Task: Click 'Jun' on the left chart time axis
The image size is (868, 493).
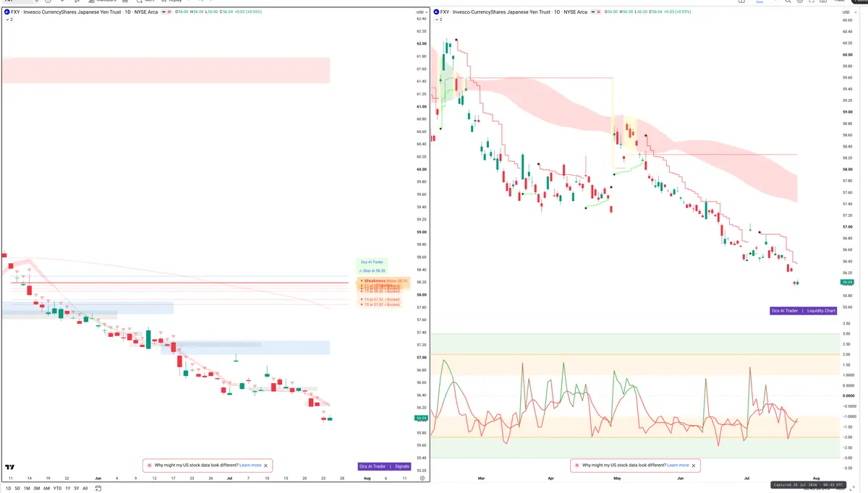Action: 98,479
